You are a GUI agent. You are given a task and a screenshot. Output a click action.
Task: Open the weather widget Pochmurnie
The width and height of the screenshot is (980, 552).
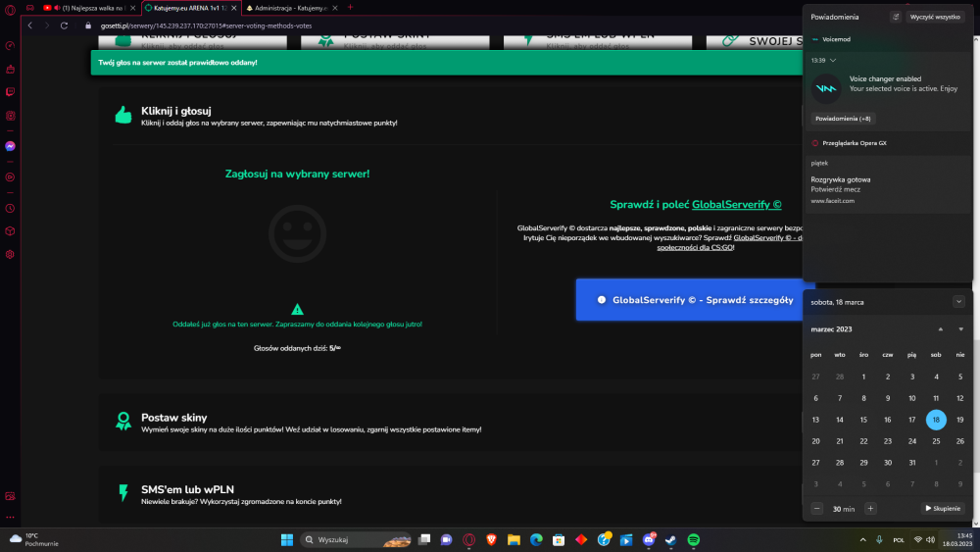point(34,539)
